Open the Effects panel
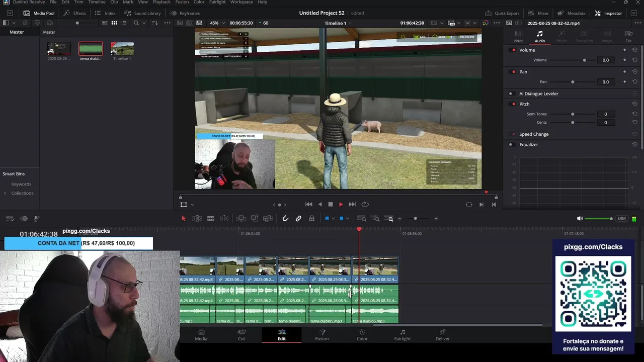This screenshot has height=362, width=644. pyautogui.click(x=74, y=13)
